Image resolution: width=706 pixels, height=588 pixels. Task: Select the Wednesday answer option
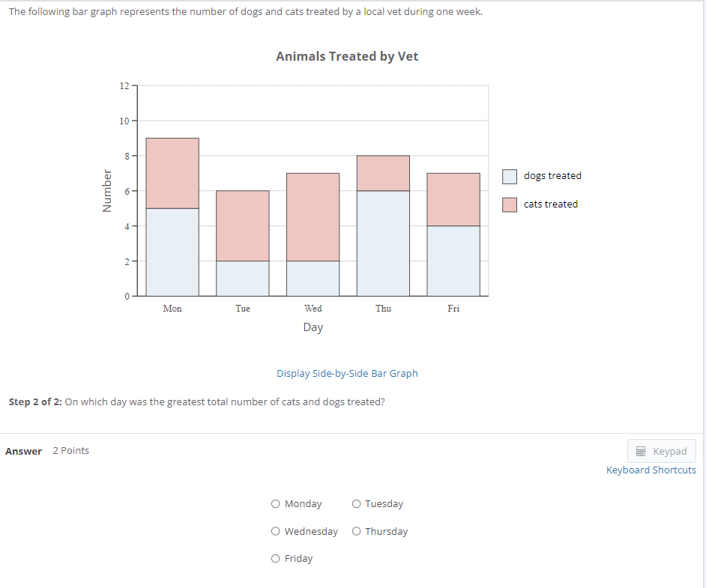(275, 531)
